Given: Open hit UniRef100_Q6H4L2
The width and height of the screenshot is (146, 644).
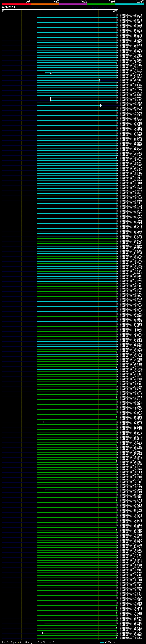Looking at the screenshot, I should pos(131,22).
